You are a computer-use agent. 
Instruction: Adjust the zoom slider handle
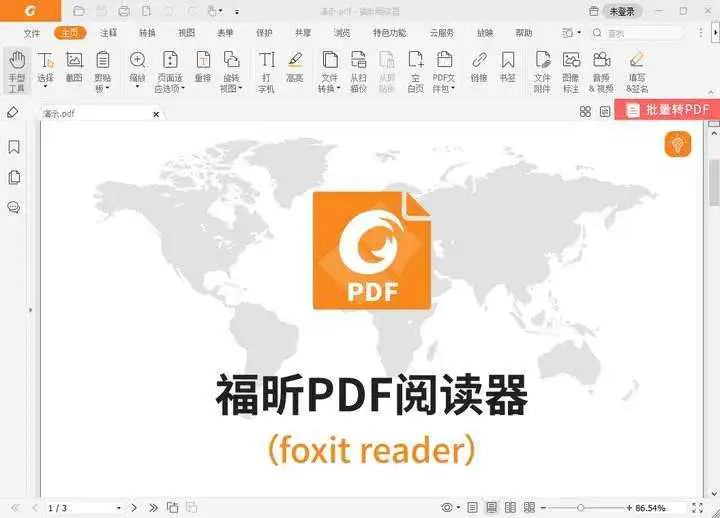pyautogui.click(x=580, y=508)
